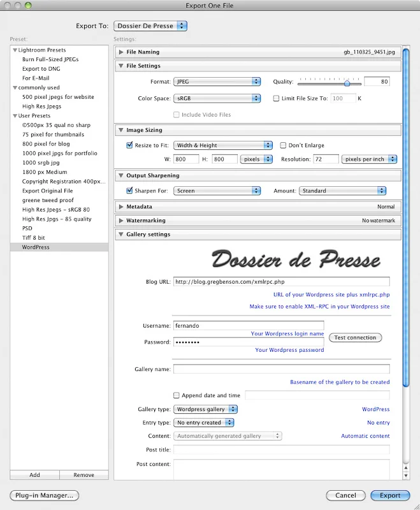The image size is (420, 510).
Task: Click the scrollbar down arrow
Action: click(x=406, y=476)
